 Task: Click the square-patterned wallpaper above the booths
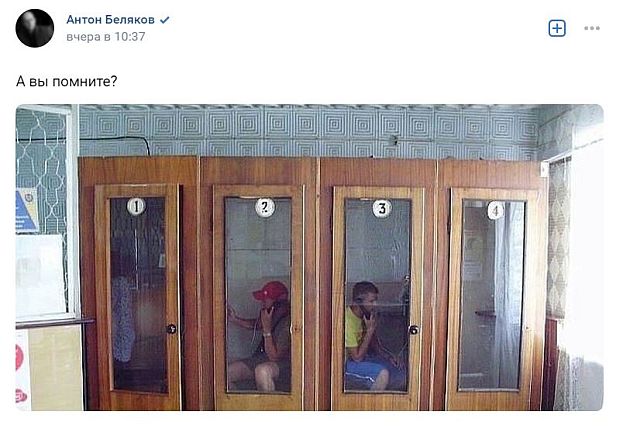[308, 131]
